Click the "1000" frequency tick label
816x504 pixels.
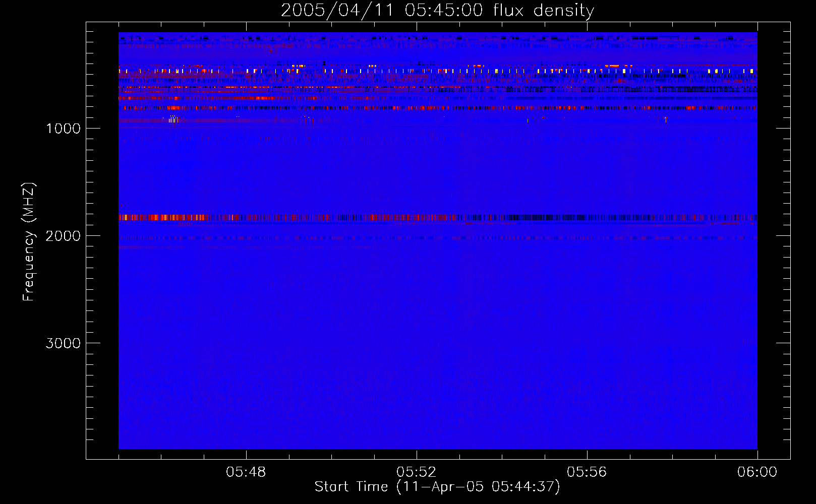coord(63,129)
